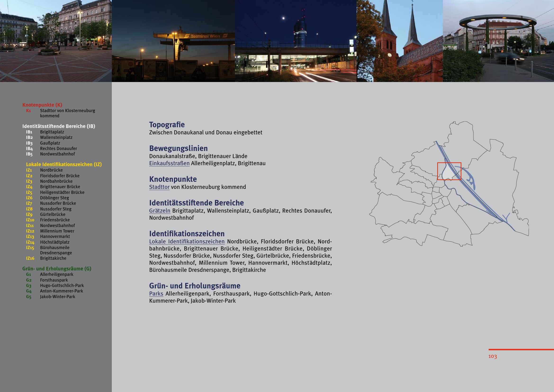The height and width of the screenshot is (392, 554).
Task: Click the underlined Einkaufsstraßen link
Action: click(169, 164)
